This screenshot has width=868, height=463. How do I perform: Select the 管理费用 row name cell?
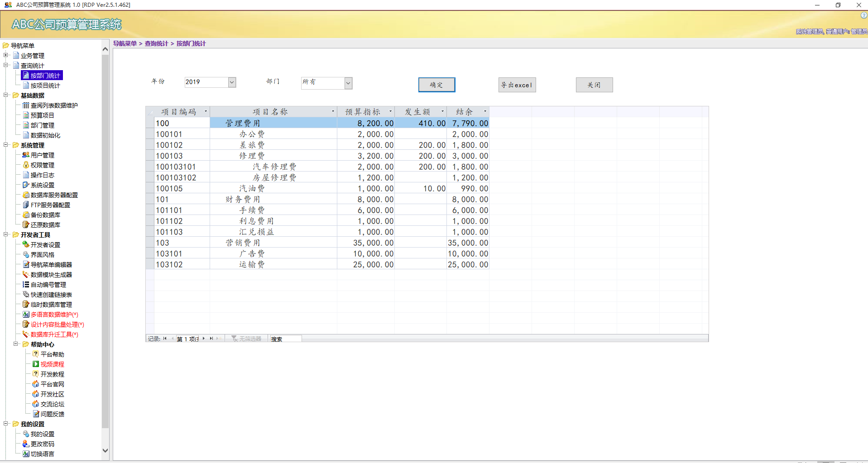pos(273,123)
